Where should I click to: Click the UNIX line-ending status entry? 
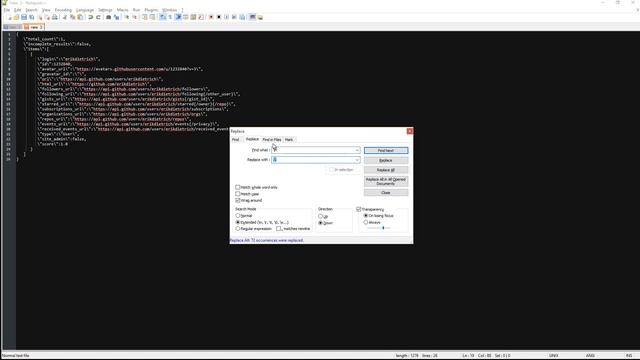(x=553, y=356)
